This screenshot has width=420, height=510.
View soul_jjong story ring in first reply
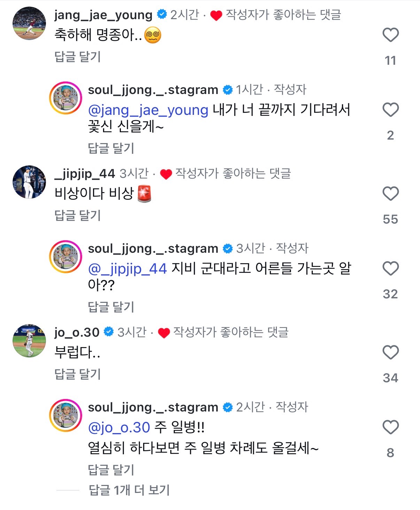click(66, 98)
